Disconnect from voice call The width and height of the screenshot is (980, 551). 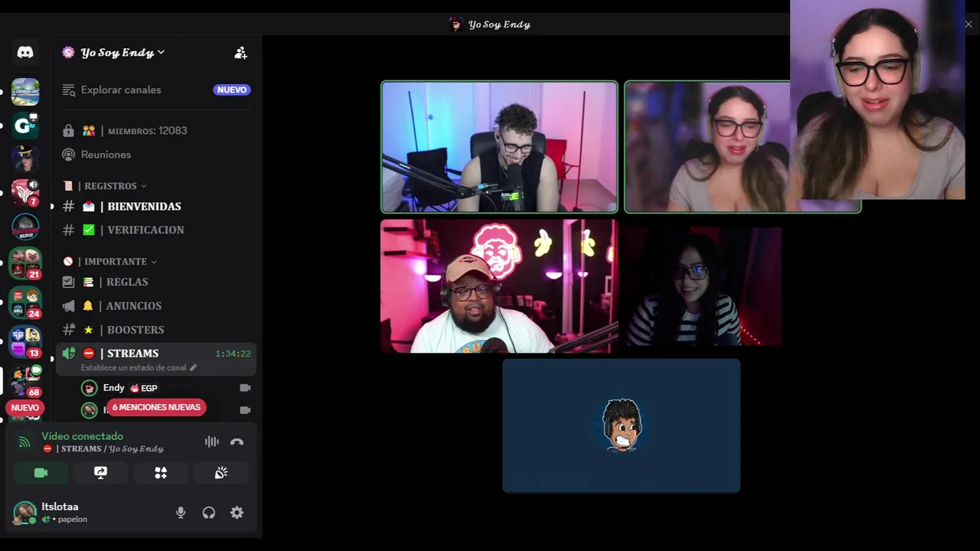237,442
